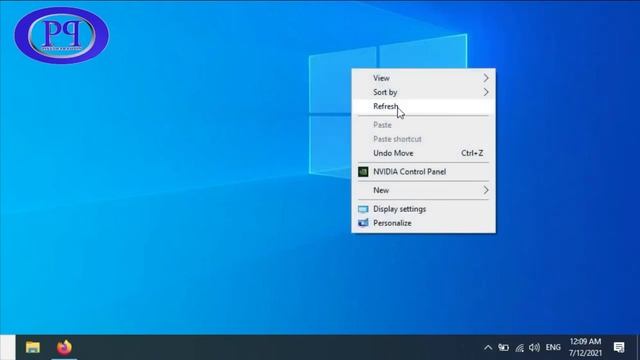Viewport: 640px width, 360px height.
Task: Expand the Sort by submenu
Action: [x=423, y=92]
